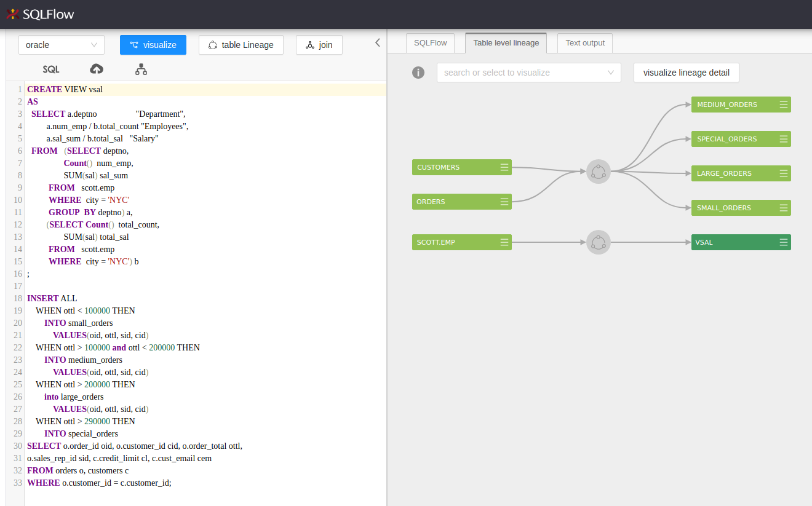The width and height of the screenshot is (812, 506).
Task: Click the 'GROUP BY deptno) a,' line
Action: (x=90, y=212)
